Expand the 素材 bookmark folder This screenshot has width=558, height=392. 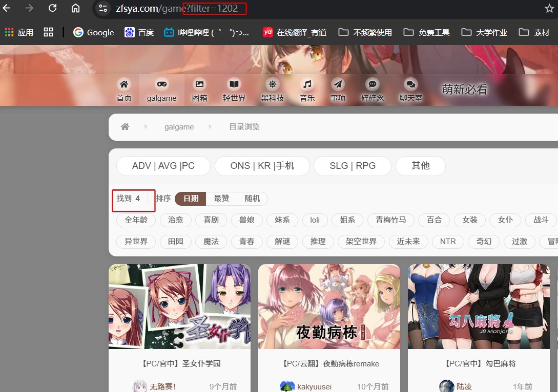click(534, 32)
